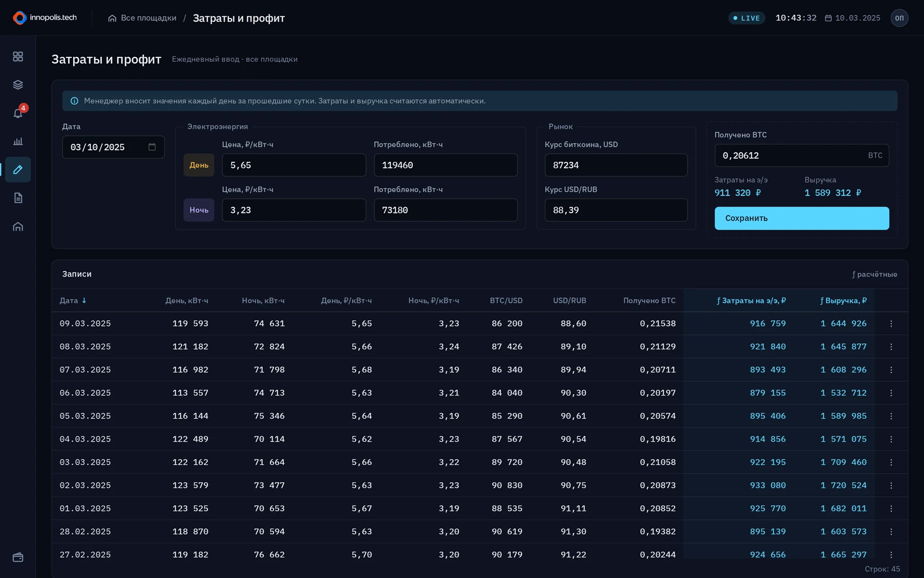The width and height of the screenshot is (924, 578).
Task: Open the house sites icon in sidebar
Action: [18, 226]
